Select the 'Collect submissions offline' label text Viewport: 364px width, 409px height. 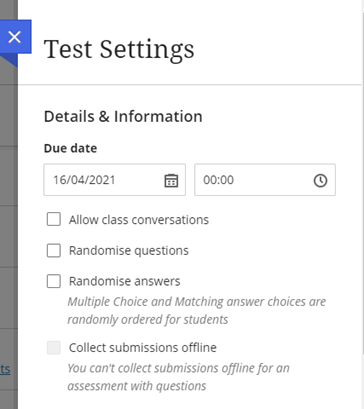click(x=143, y=348)
